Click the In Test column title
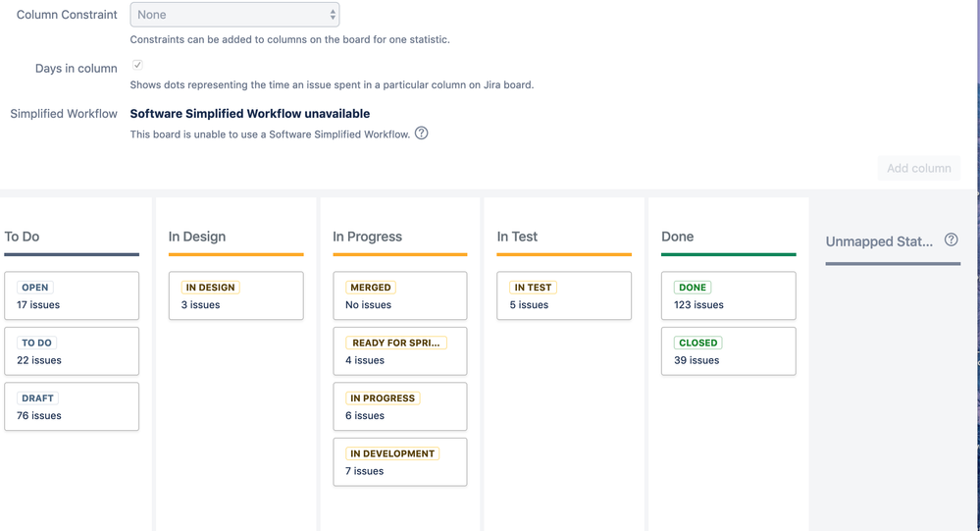Screen dimensions: 980x531 (517, 237)
